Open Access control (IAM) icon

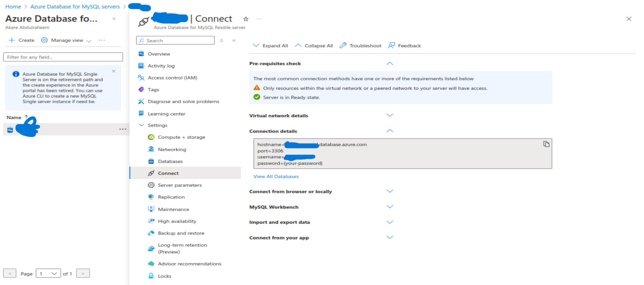(141, 78)
